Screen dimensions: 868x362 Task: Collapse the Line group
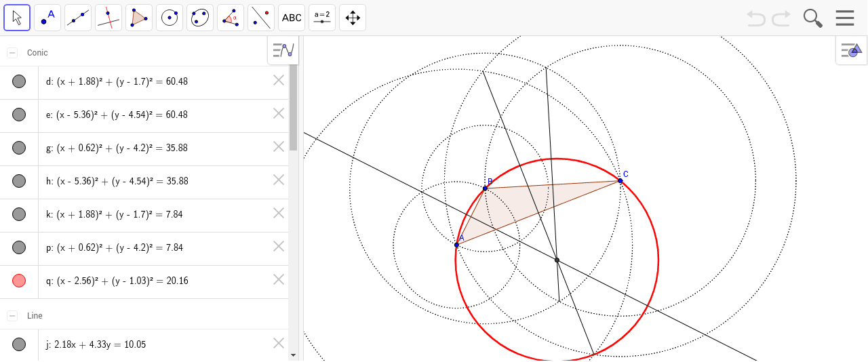pos(12,315)
